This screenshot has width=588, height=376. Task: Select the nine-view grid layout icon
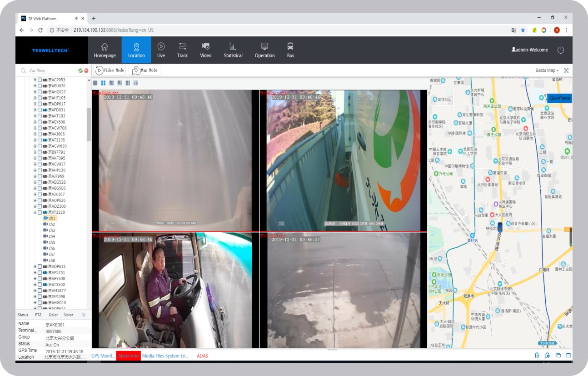128,83
